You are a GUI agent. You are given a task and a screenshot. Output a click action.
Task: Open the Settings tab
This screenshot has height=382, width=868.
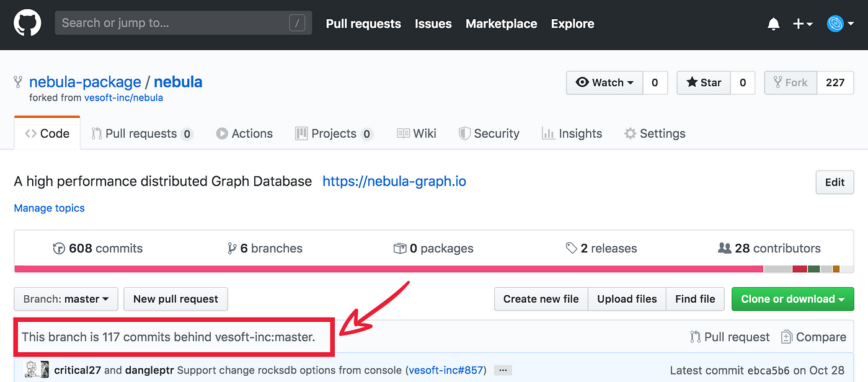coord(655,133)
